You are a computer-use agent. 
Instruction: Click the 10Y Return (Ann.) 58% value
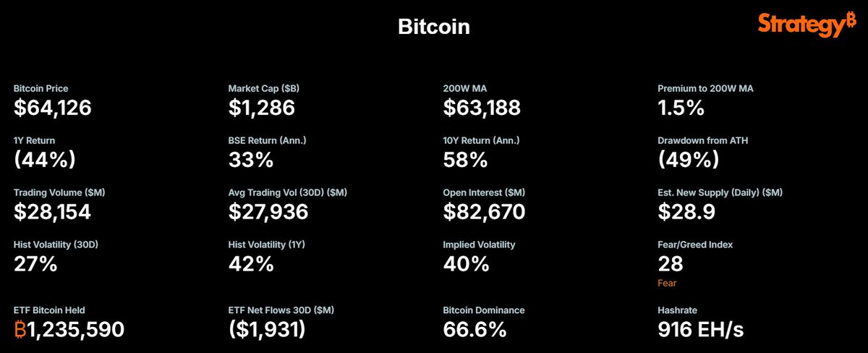pyautogui.click(x=465, y=161)
